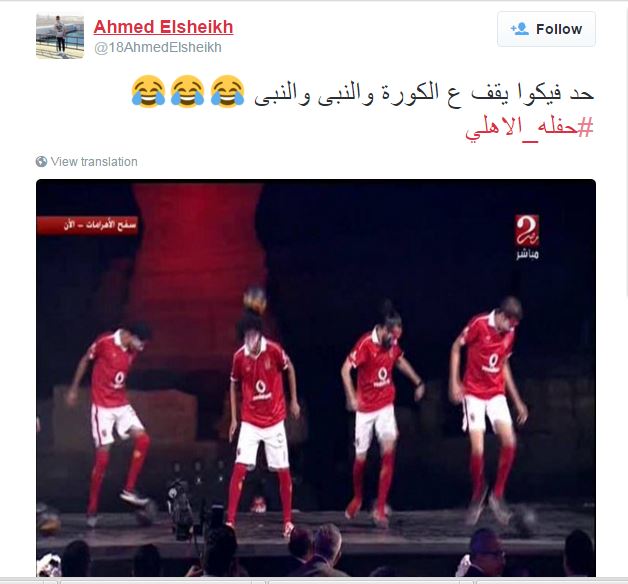The width and height of the screenshot is (628, 584).
Task: Click the rightmost player in red jersey
Action: point(487,409)
